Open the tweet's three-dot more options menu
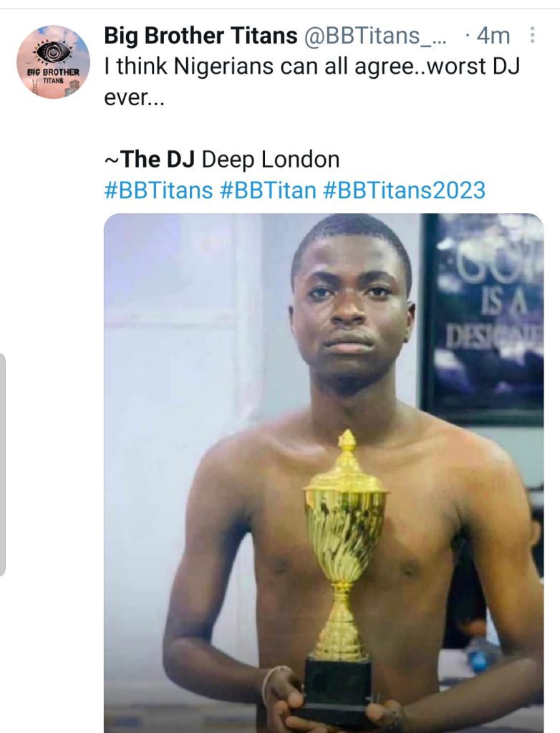560x733 pixels. tap(532, 35)
